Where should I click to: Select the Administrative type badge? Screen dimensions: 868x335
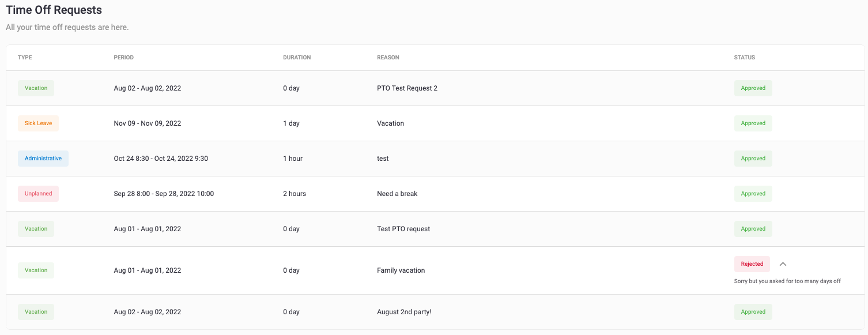tap(43, 159)
